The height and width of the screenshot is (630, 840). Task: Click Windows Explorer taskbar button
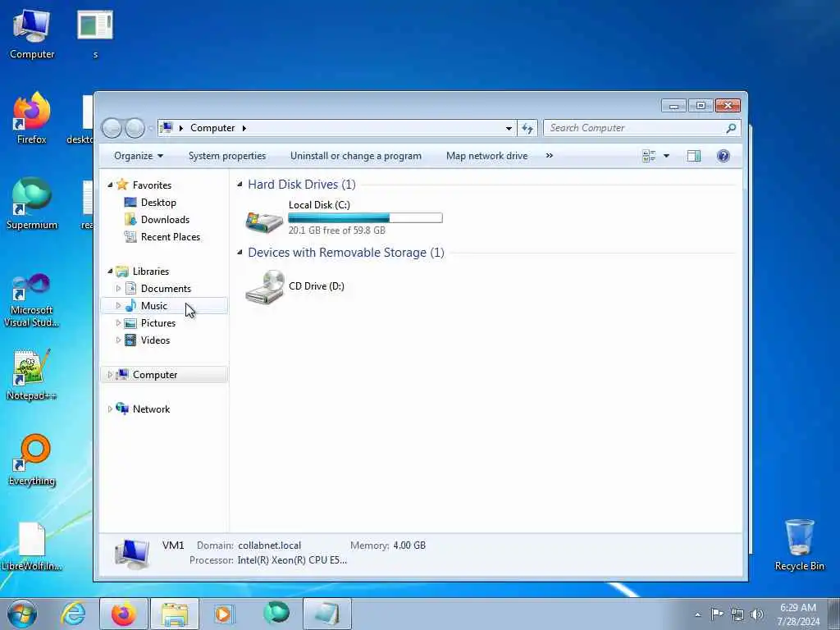coord(175,614)
